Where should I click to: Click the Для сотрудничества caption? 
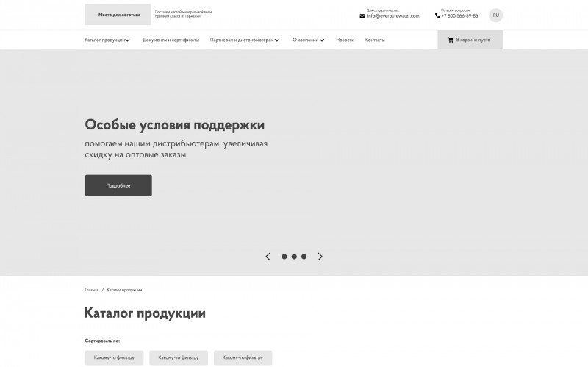(x=383, y=10)
